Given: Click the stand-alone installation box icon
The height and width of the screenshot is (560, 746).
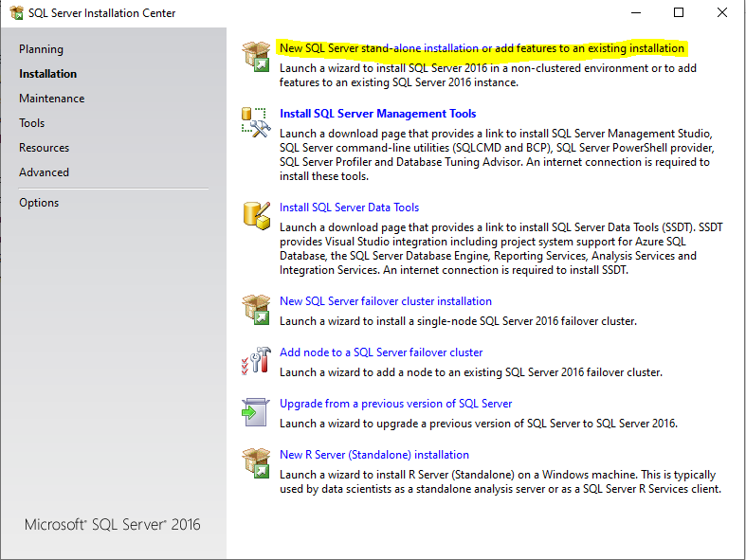Looking at the screenshot, I should pos(256,56).
